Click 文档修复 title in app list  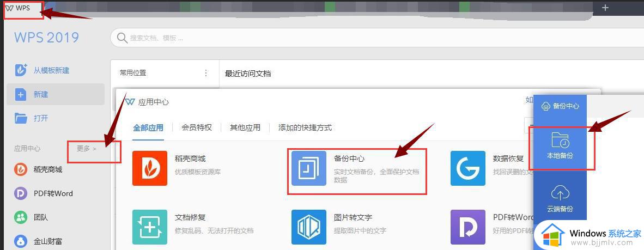tap(190, 217)
